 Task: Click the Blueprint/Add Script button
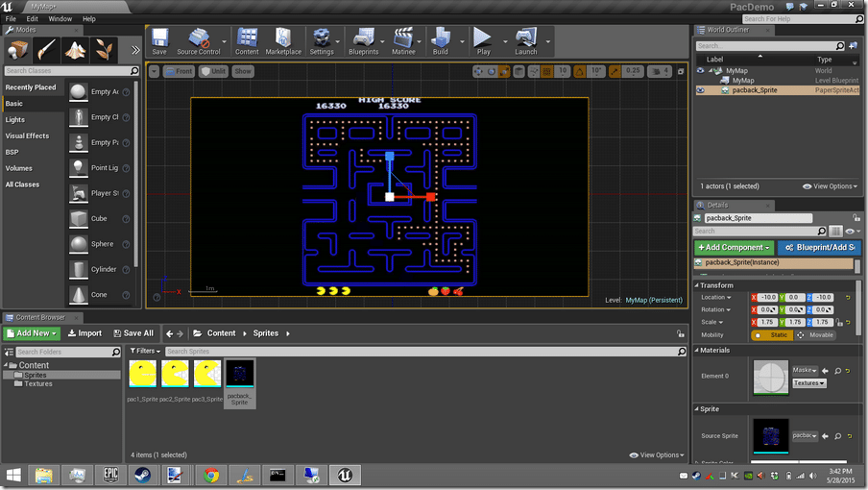click(819, 248)
